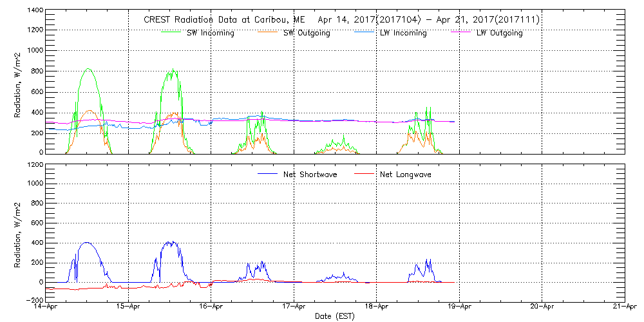Click the first green SW Incoming peak on 14-Apr

pyautogui.click(x=88, y=69)
